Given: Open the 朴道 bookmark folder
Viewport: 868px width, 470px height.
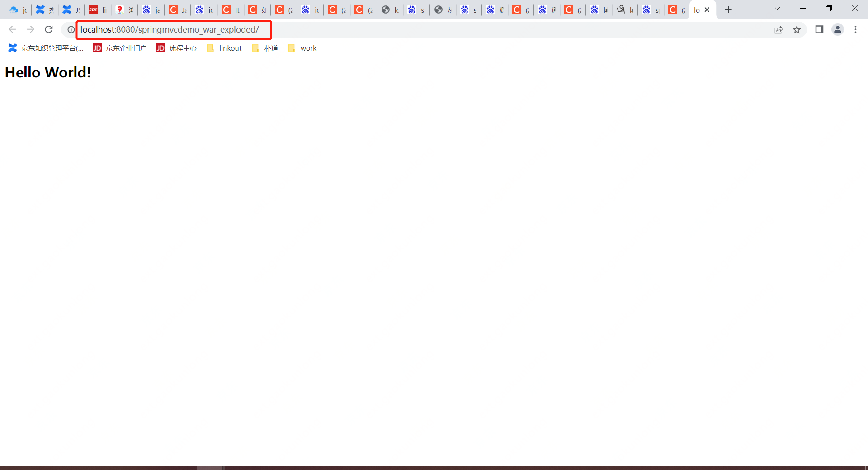Looking at the screenshot, I should 265,48.
